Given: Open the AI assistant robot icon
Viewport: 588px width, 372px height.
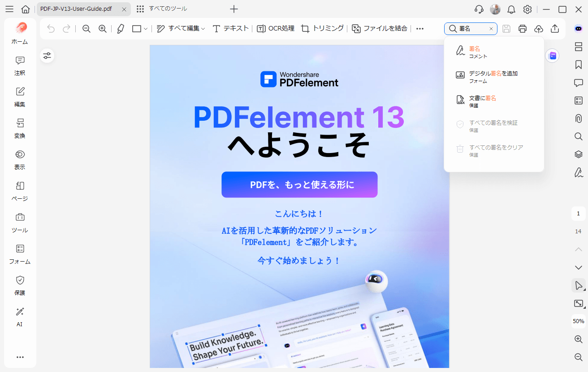Looking at the screenshot, I should coord(579,29).
